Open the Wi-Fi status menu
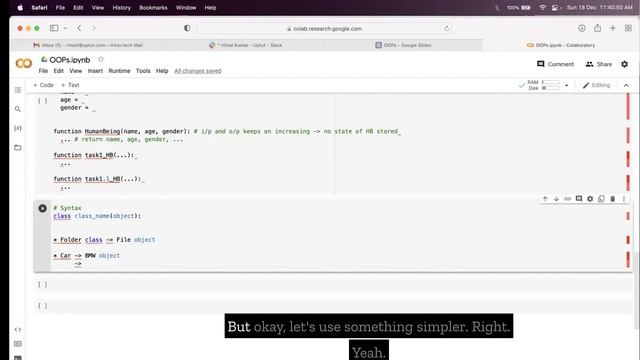The image size is (640, 360). click(x=542, y=7)
